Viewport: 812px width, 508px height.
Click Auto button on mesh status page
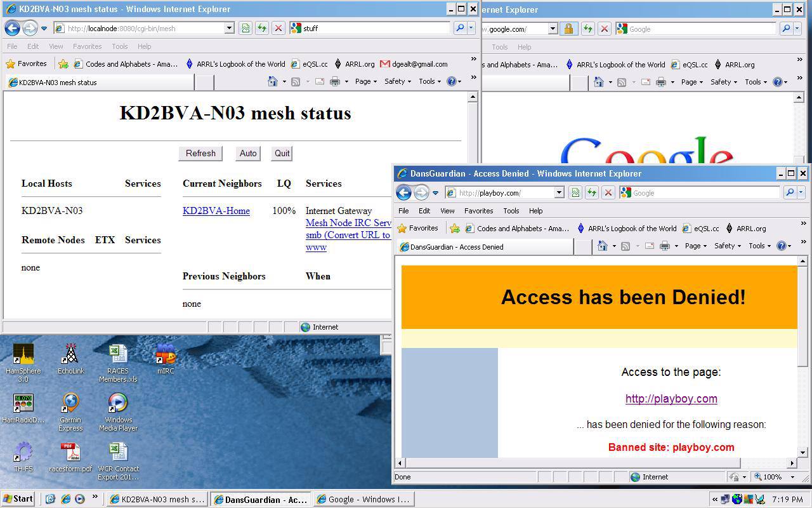pos(248,153)
